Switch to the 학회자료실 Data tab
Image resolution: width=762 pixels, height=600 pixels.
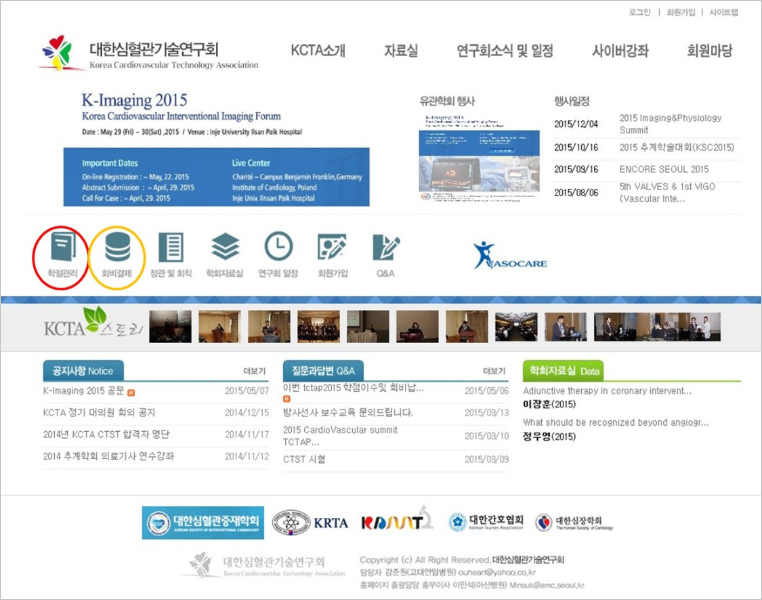[x=564, y=370]
